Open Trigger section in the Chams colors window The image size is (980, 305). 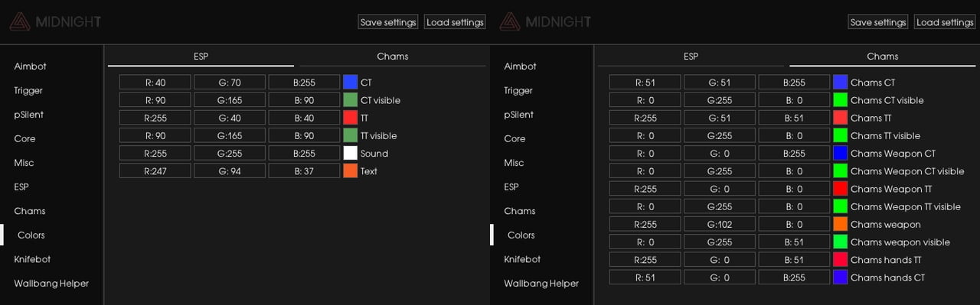coord(518,90)
